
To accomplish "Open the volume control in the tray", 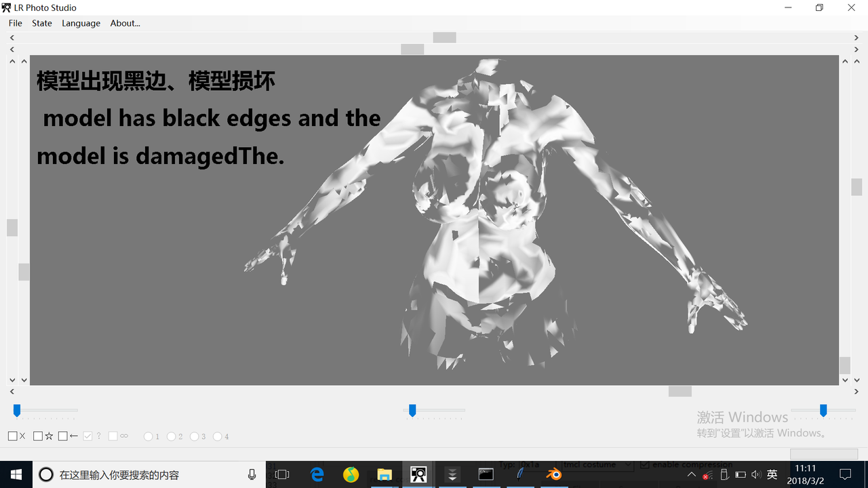I will tap(756, 474).
